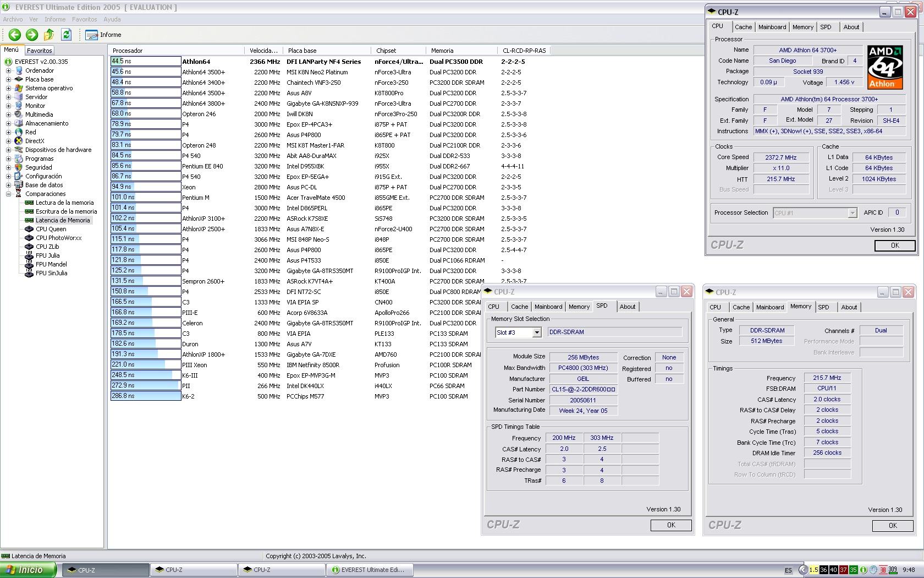Select the Latencia de Memoria tree item
924x578 pixels.
pyautogui.click(x=63, y=220)
